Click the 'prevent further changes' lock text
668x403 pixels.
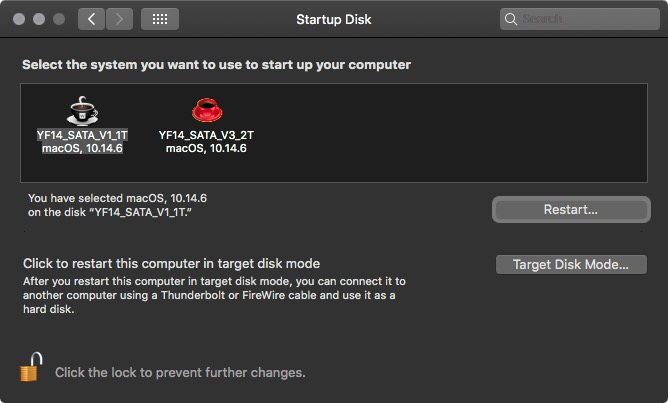click(x=180, y=372)
